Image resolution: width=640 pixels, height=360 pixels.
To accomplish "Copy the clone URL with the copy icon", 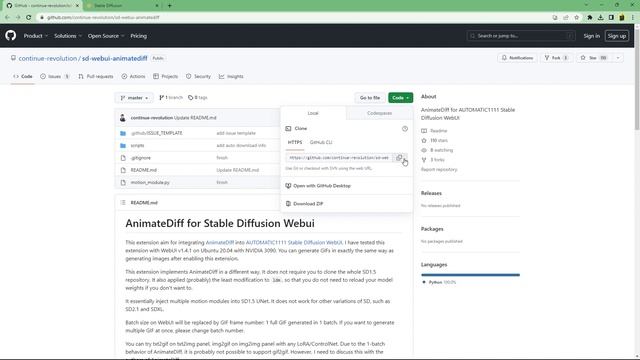I will [x=399, y=158].
